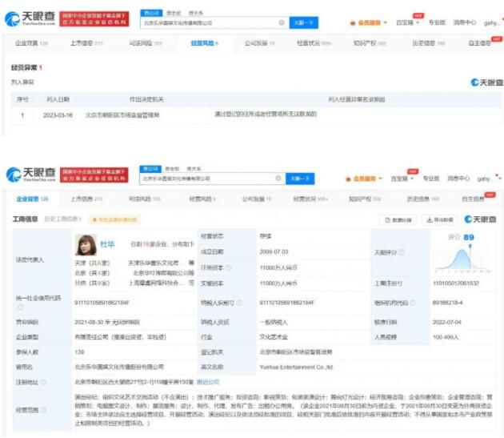Open the 司法风险 tab in the upper page
Screen dimensions: 504x438
point(146,43)
